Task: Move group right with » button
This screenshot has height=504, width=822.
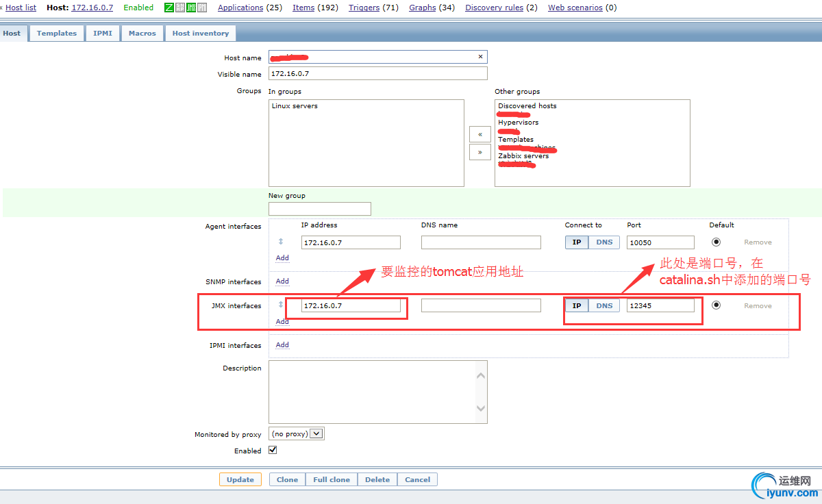Action: [x=480, y=152]
